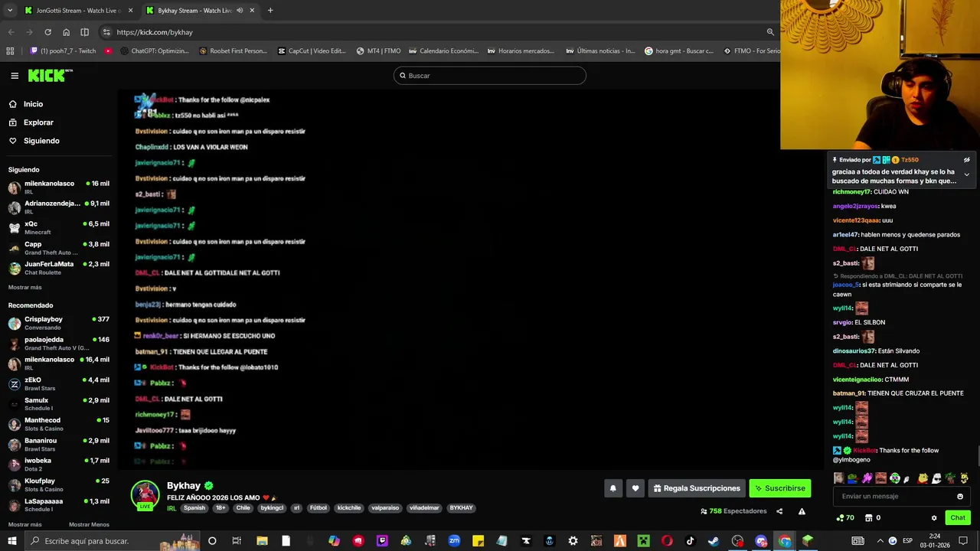Open milenkanolasco in the Siguiendo list
Image resolution: width=980 pixels, height=551 pixels.
point(58,187)
